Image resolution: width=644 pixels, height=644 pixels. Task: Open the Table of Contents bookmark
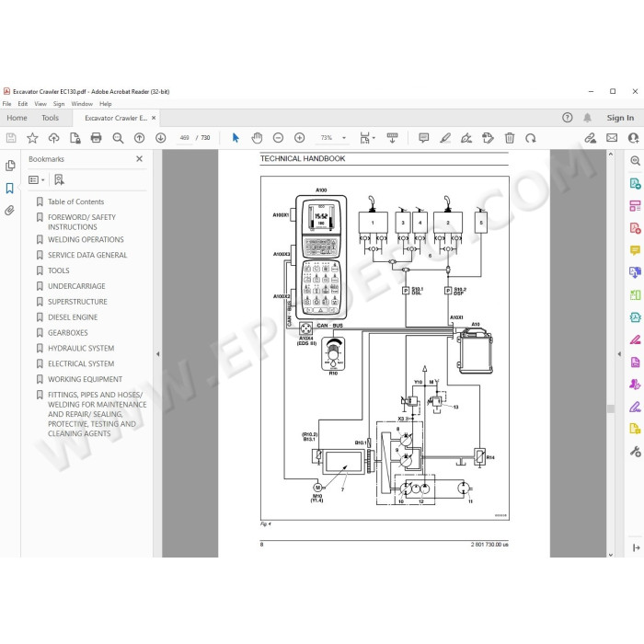point(76,201)
